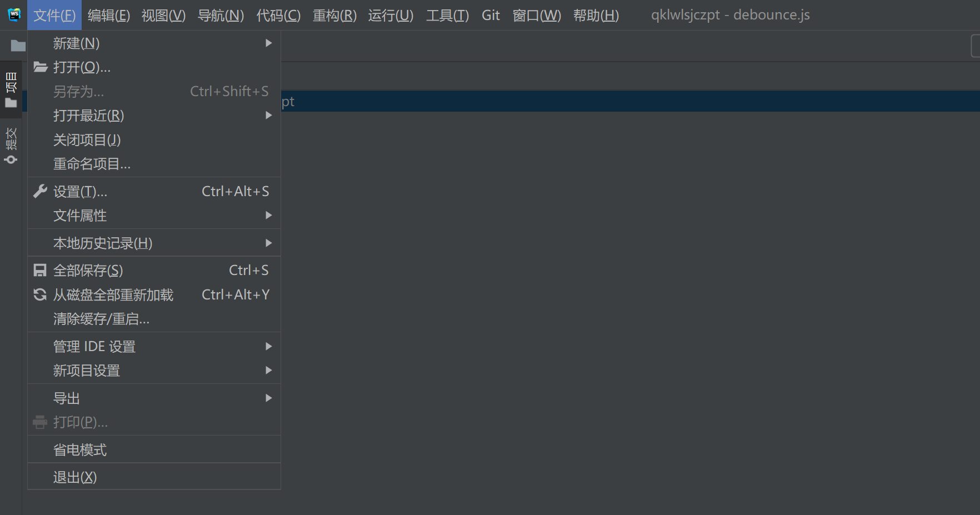Open 设置(T)... settings dialog

point(154,191)
